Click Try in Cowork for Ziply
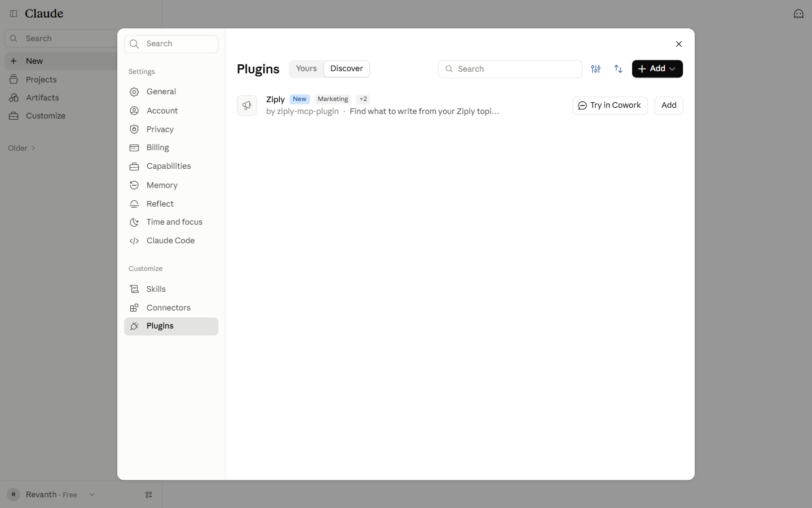 (x=610, y=106)
